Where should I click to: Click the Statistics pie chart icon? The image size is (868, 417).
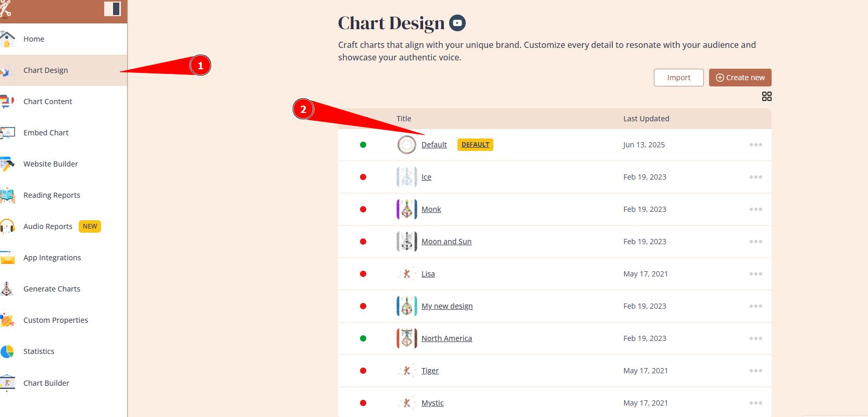(x=7, y=351)
